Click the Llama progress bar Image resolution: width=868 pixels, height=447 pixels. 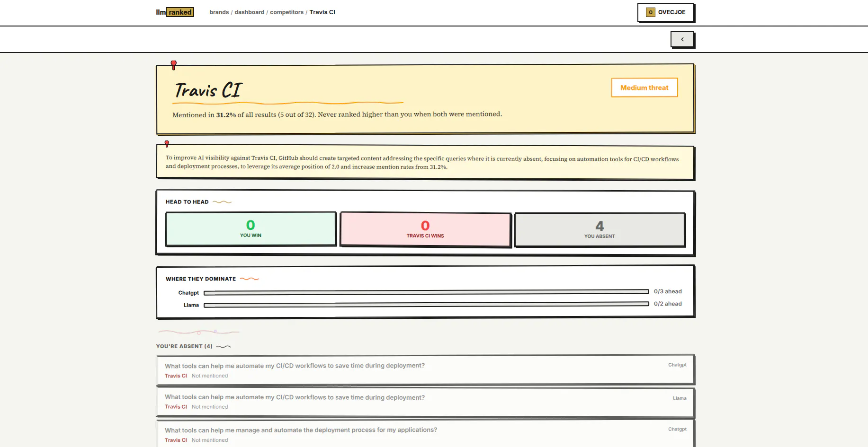[426, 305]
